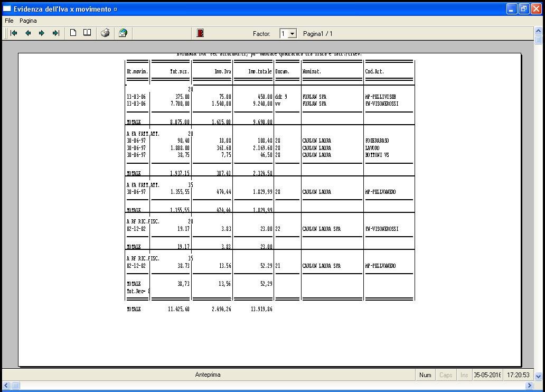Click the 'Docum.' column header
The image size is (545, 392).
(282, 71)
